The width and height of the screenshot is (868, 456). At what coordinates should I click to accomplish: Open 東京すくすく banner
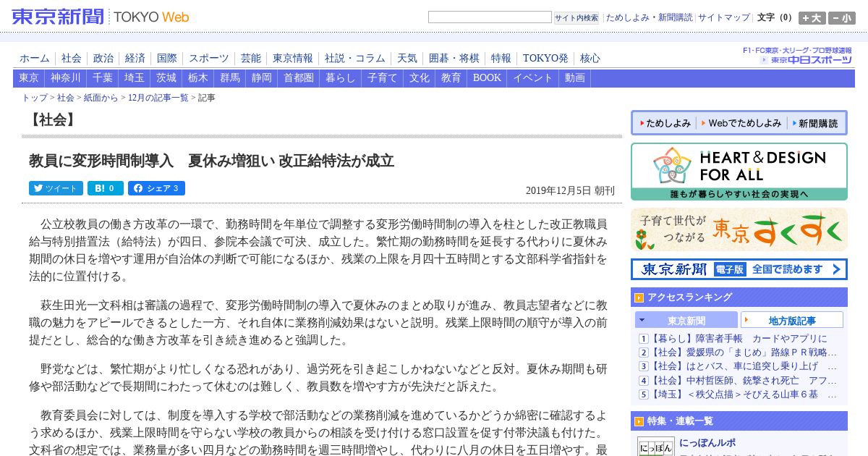pyautogui.click(x=739, y=229)
